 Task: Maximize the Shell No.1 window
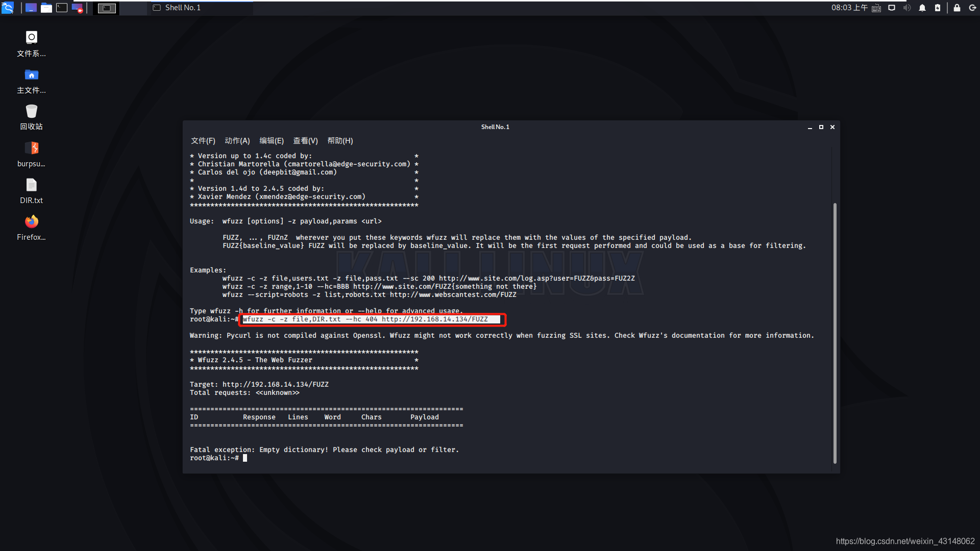821,127
